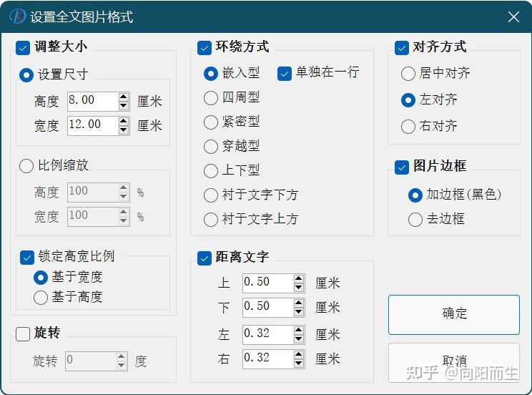Decrease 上 distance with down arrow

point(299,288)
